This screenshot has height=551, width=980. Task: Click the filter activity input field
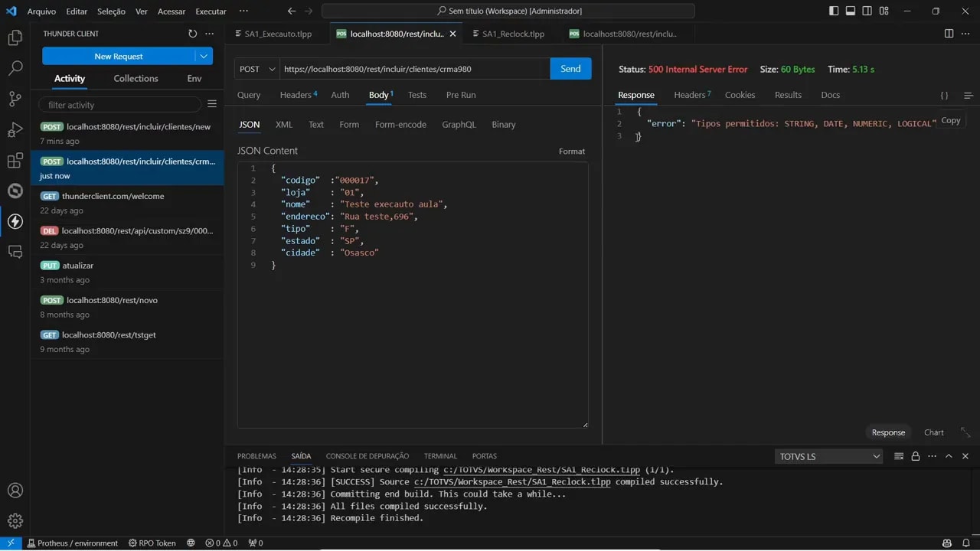pos(119,104)
